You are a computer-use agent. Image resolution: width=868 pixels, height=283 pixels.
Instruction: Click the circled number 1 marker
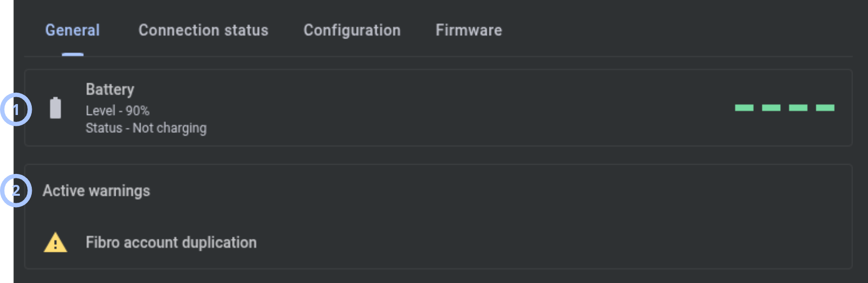[x=16, y=110]
